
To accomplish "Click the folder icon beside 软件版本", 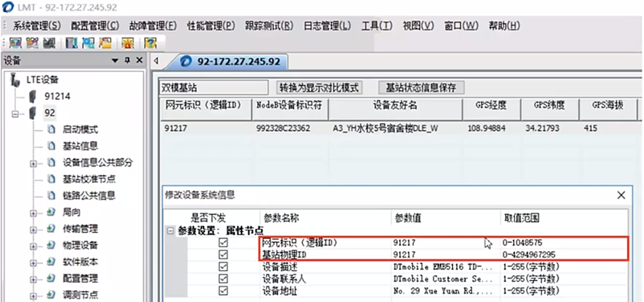I will click(x=51, y=262).
